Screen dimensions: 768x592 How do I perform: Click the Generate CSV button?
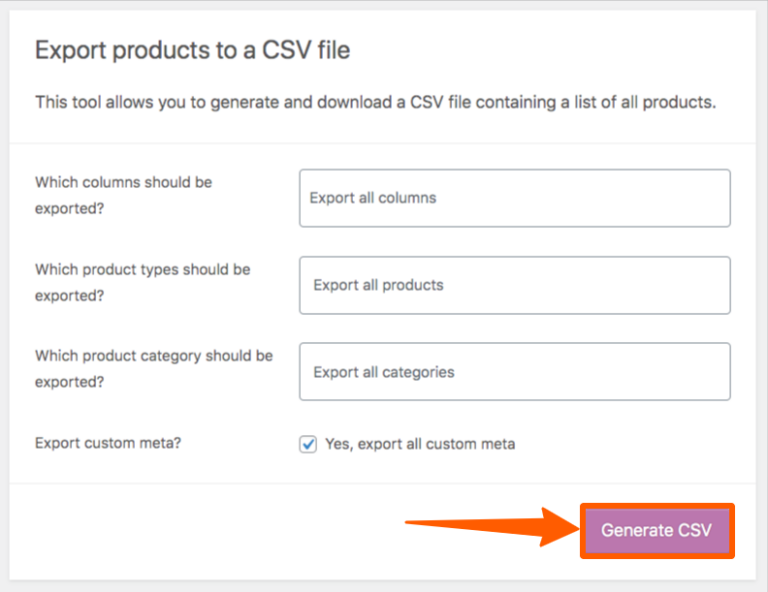point(657,530)
